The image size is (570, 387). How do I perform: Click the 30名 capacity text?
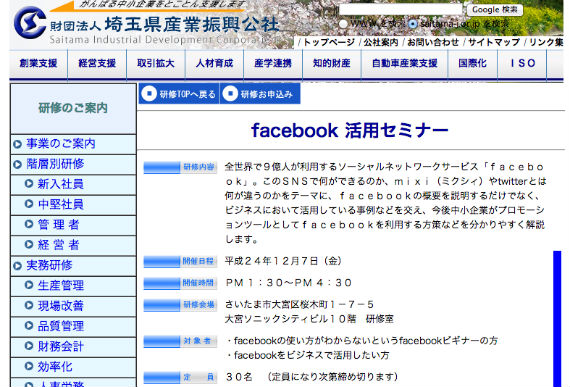tap(239, 377)
